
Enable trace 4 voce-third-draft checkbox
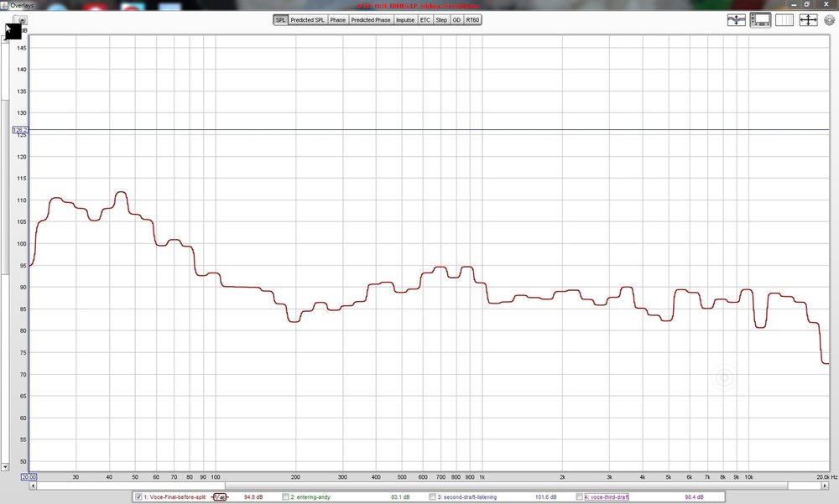pyautogui.click(x=579, y=497)
